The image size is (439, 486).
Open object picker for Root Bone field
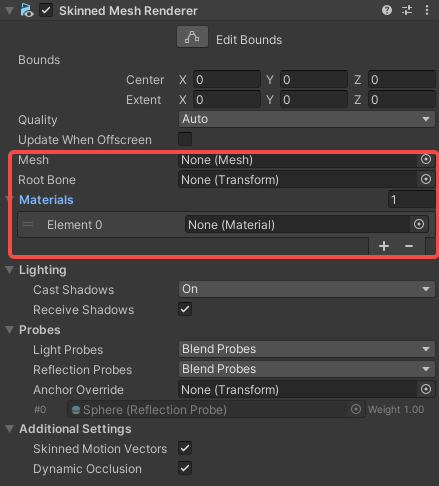426,180
